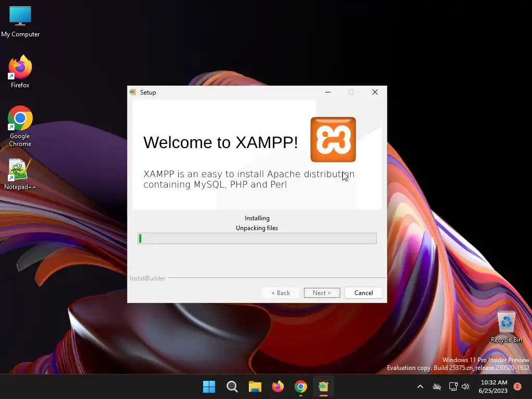Open the volume speaker tray icon
The height and width of the screenshot is (399, 532).
[x=465, y=387]
